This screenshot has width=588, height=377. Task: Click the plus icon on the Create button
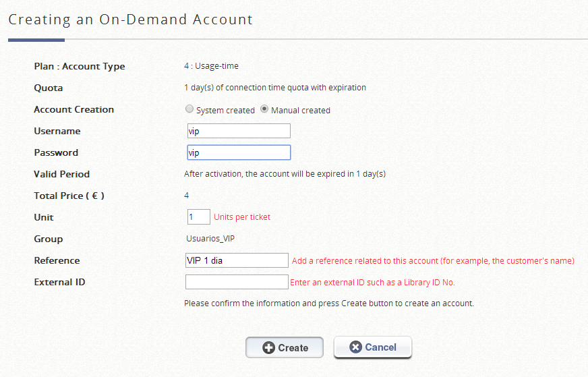(268, 348)
